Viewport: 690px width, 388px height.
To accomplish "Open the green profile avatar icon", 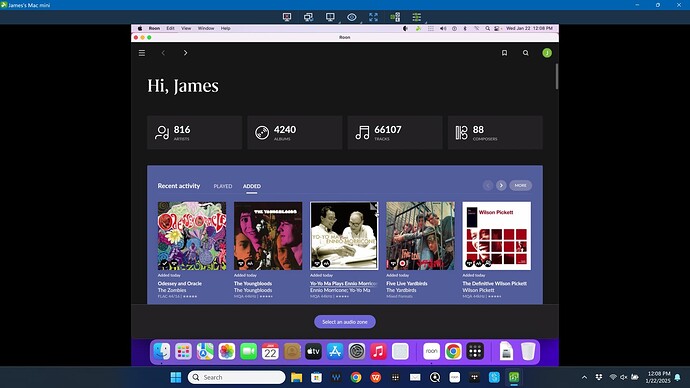I will click(547, 53).
